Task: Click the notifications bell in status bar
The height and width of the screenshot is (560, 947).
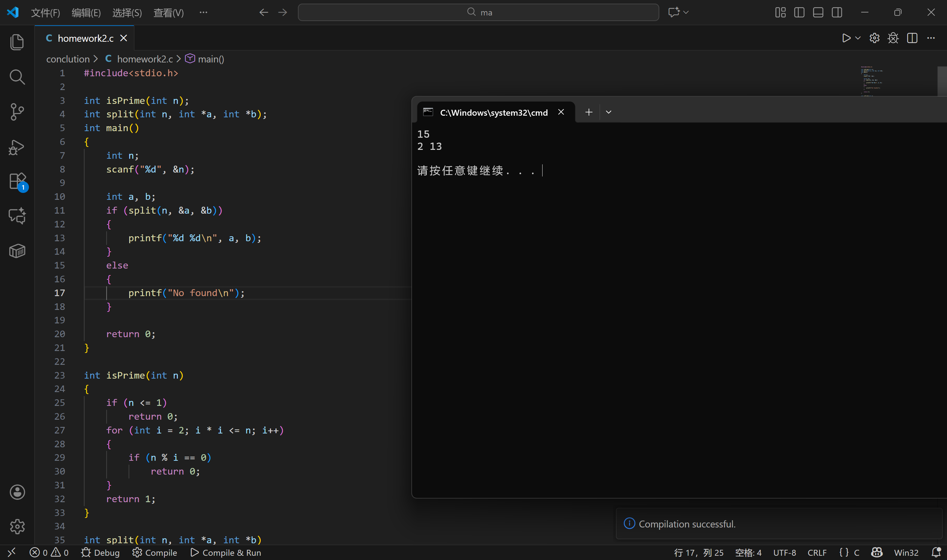Action: pos(936,552)
